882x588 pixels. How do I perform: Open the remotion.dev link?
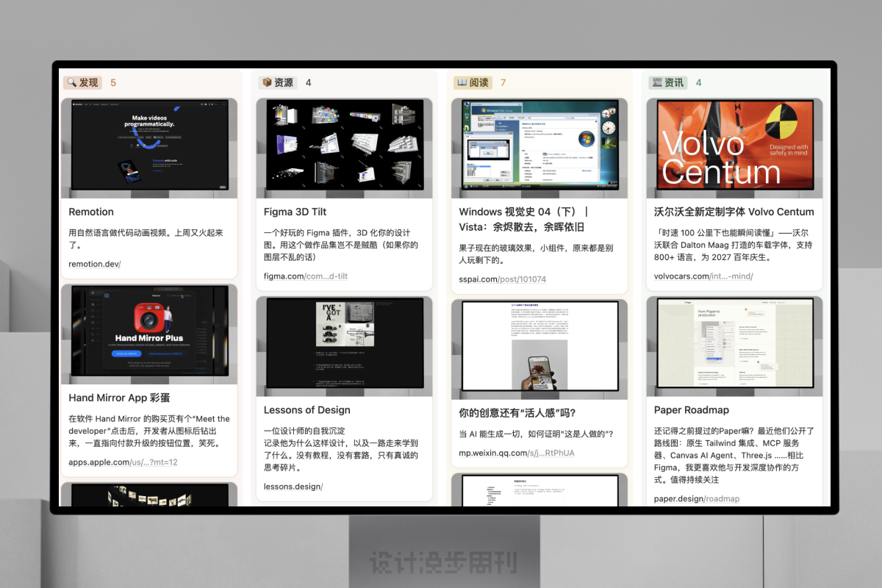95,264
